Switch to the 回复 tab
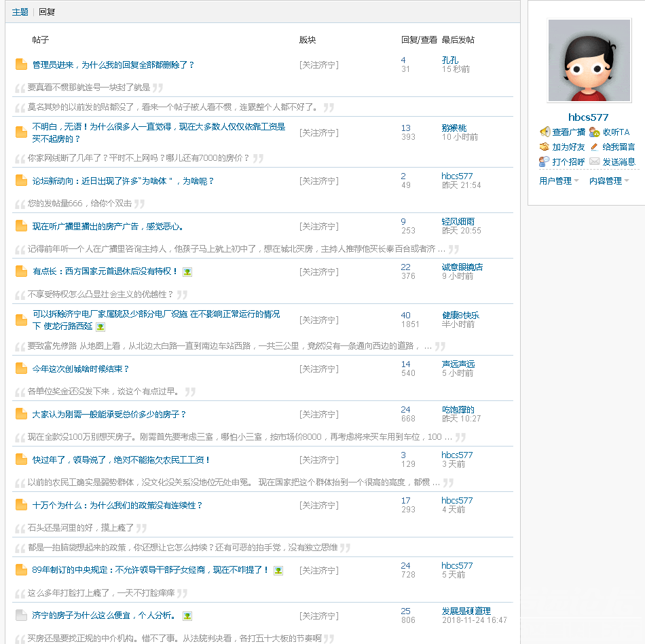 [x=46, y=12]
